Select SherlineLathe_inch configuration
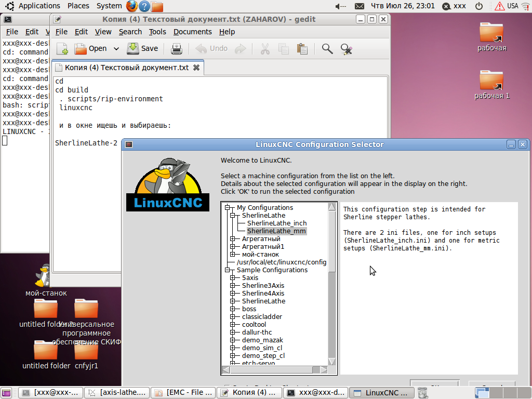The width and height of the screenshot is (532, 399). point(277,223)
